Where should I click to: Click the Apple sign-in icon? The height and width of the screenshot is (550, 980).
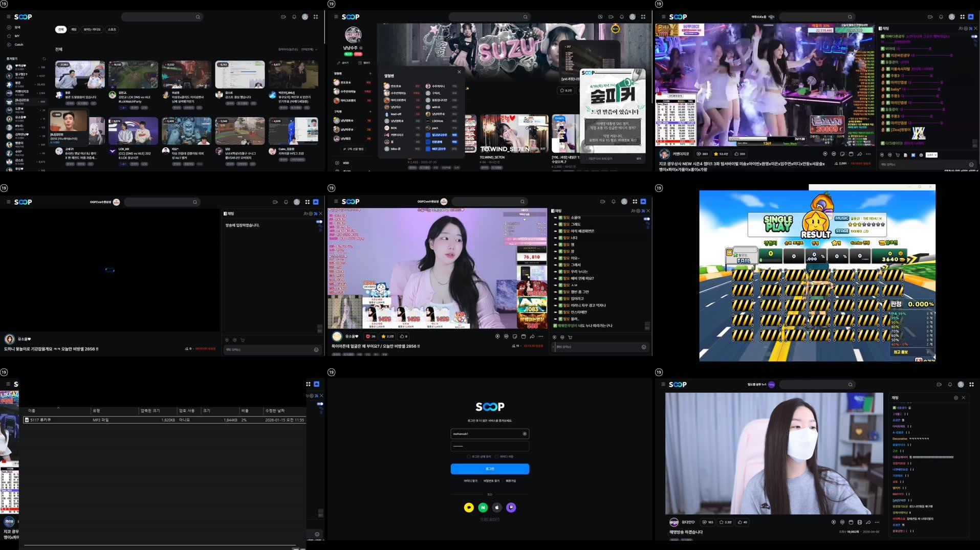(x=497, y=508)
